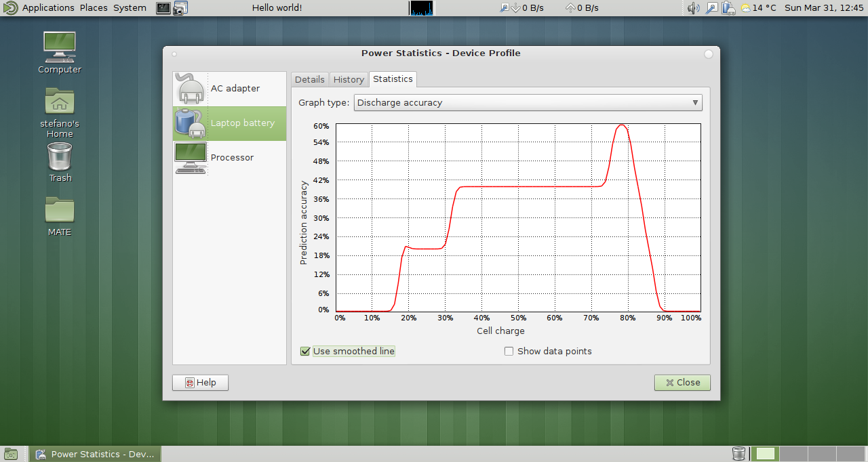The height and width of the screenshot is (462, 868).
Task: Launch the terminal from the top panel
Action: 163,8
